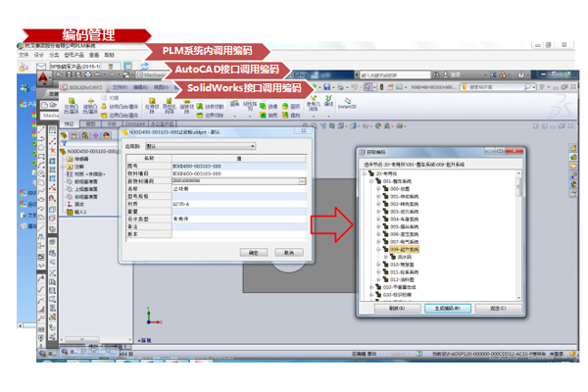Click the filter funnel icon above the feature tree
The width and height of the screenshot is (588, 392).
[x=64, y=144]
